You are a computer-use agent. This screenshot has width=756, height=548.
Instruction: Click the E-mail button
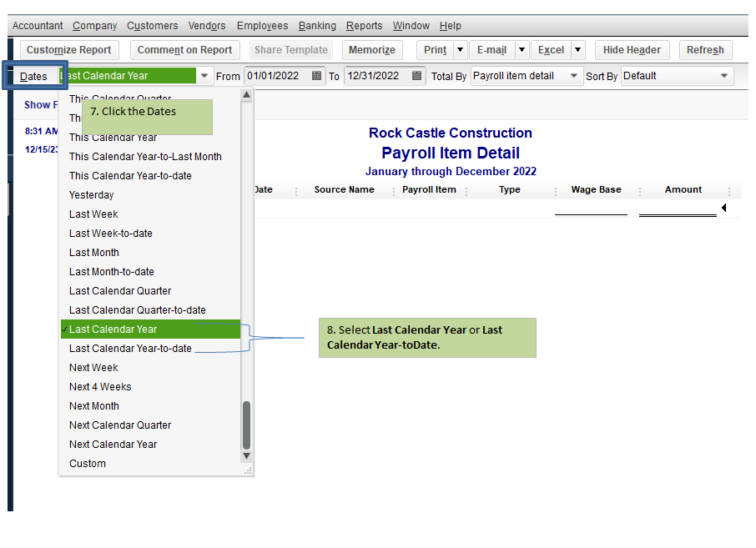491,50
